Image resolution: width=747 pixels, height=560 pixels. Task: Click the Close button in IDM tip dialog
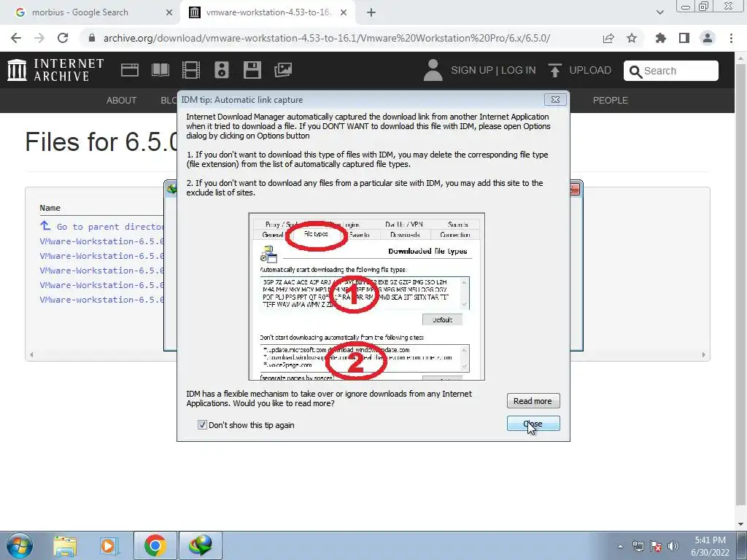tap(533, 424)
